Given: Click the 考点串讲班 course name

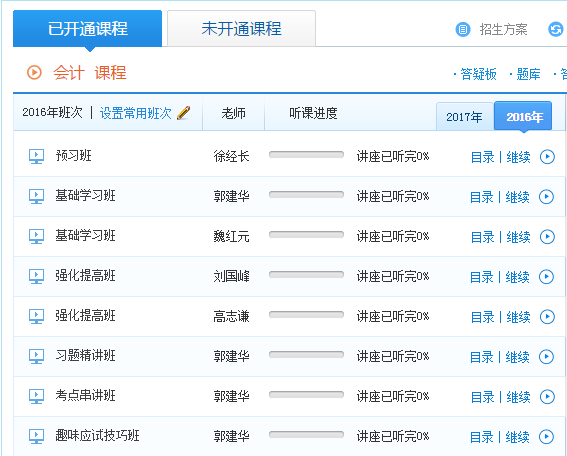Looking at the screenshot, I should click(85, 396).
